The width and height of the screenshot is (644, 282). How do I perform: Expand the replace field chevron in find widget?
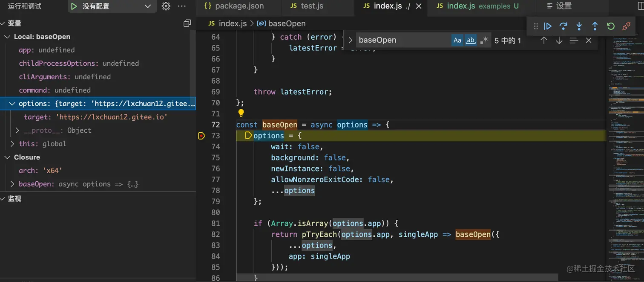(x=350, y=40)
